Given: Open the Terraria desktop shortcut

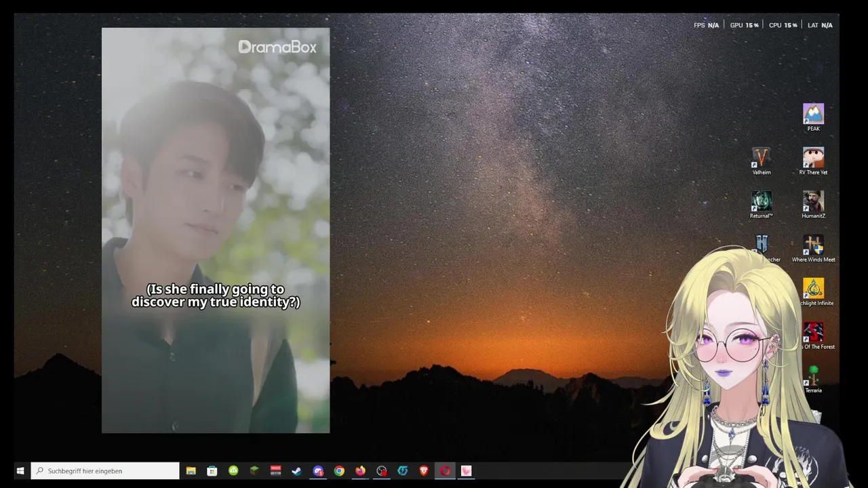Looking at the screenshot, I should 813,380.
